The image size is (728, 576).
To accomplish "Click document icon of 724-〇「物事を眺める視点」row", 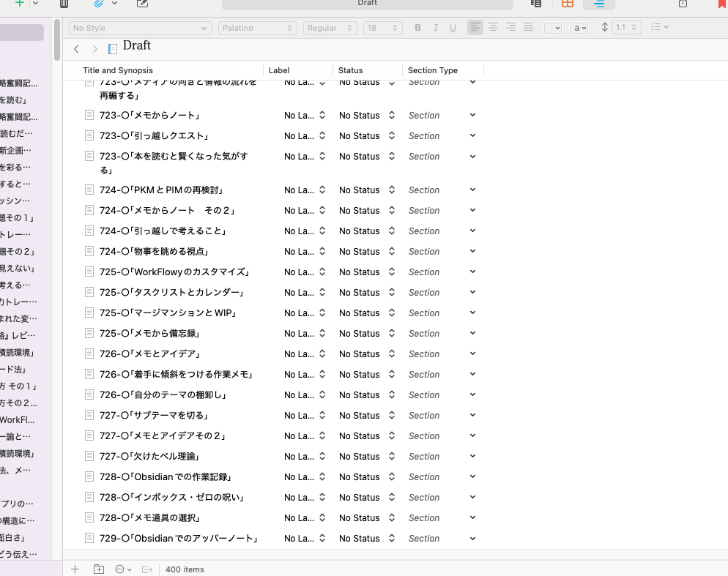I will click(x=89, y=251).
